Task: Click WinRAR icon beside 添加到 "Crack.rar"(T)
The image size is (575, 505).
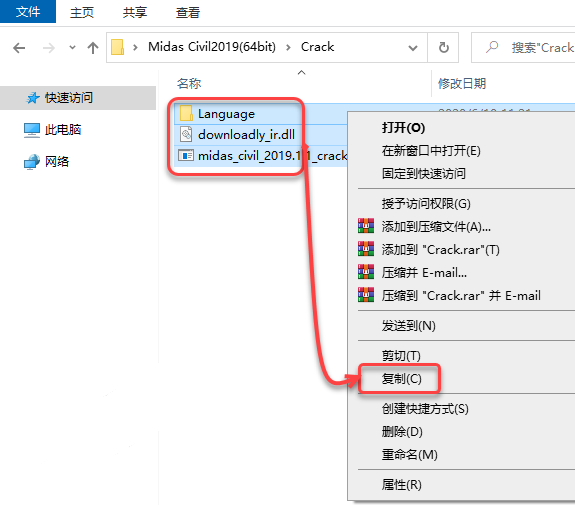Action: tap(366, 249)
